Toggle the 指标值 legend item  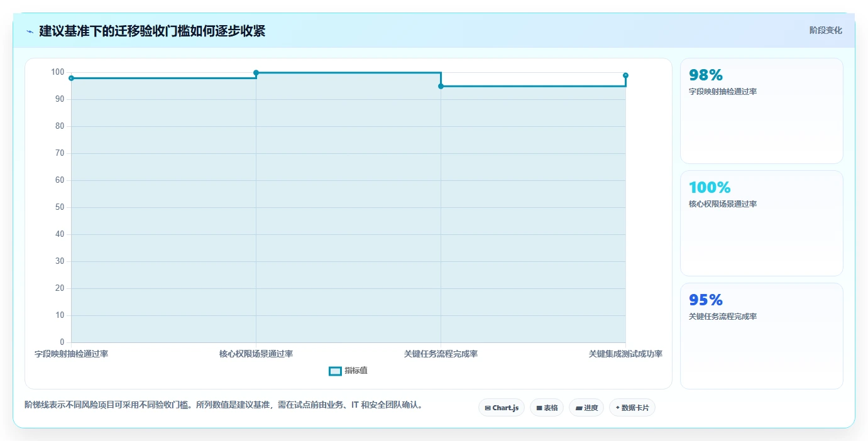click(x=348, y=371)
